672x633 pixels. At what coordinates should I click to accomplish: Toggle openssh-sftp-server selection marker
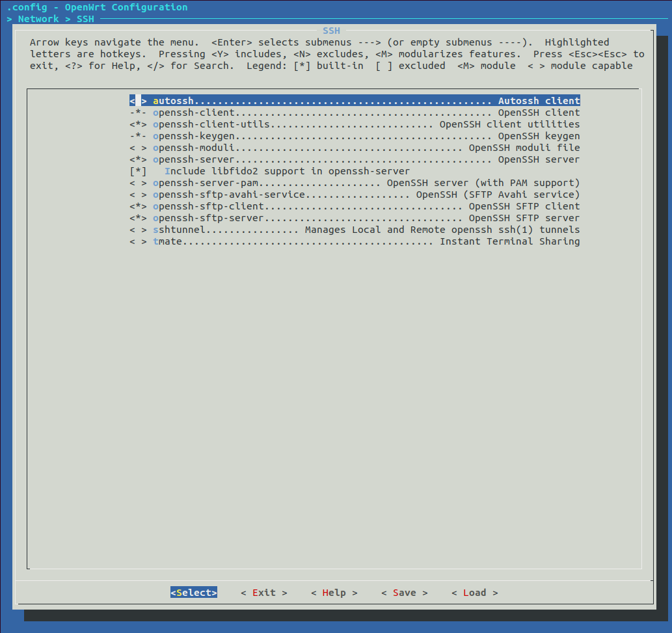pos(138,218)
